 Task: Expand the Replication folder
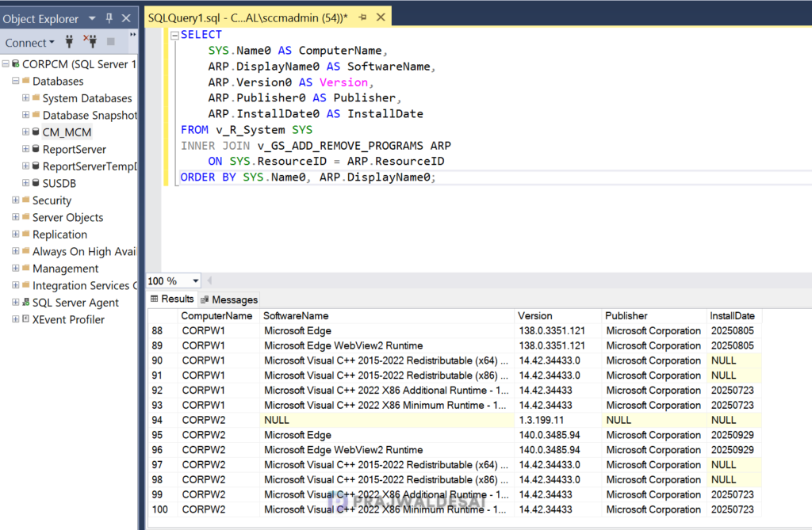(16, 234)
